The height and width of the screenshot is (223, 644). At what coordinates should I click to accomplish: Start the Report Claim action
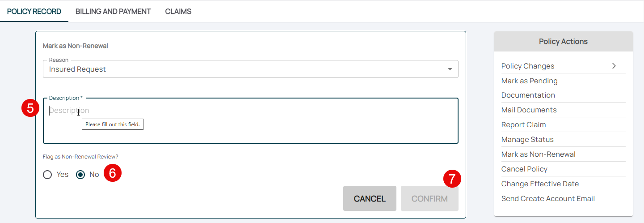[523, 125]
